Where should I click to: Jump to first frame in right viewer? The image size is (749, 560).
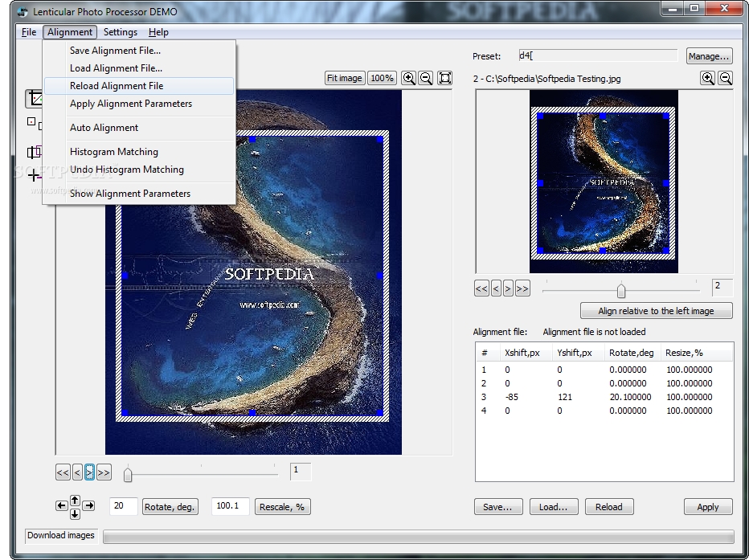coord(481,288)
